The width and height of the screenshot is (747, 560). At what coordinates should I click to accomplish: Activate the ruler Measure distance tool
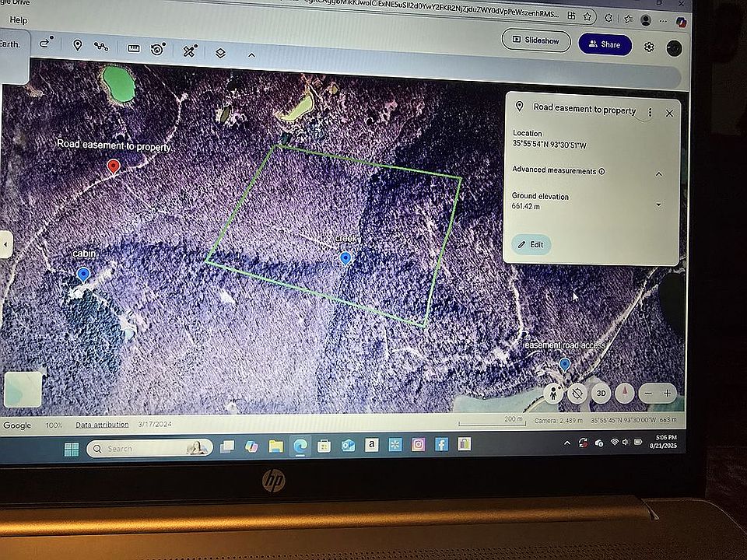(x=133, y=48)
